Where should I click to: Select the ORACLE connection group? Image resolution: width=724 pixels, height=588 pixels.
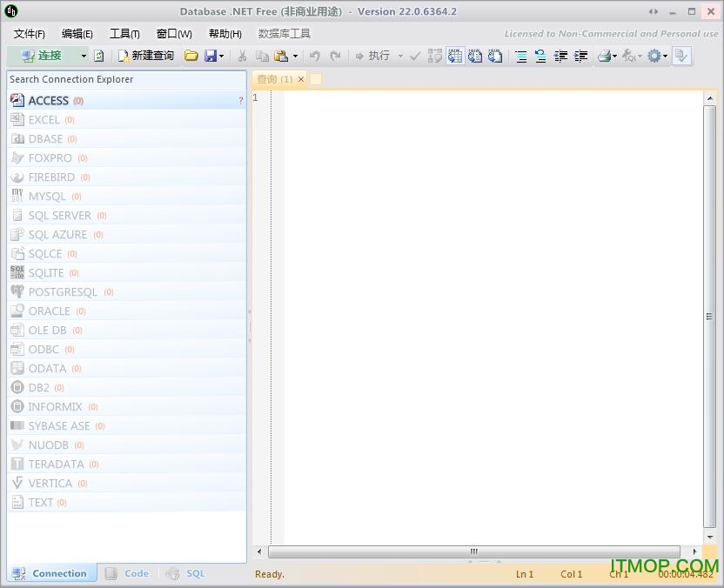[x=126, y=311]
